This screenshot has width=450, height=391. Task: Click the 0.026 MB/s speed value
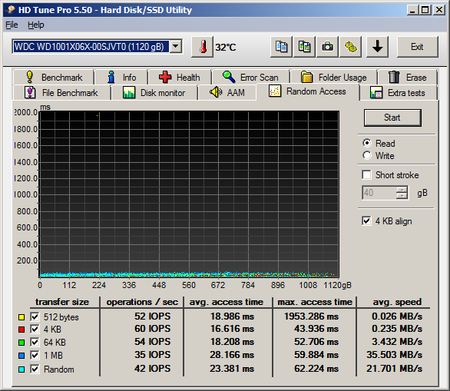(x=397, y=316)
